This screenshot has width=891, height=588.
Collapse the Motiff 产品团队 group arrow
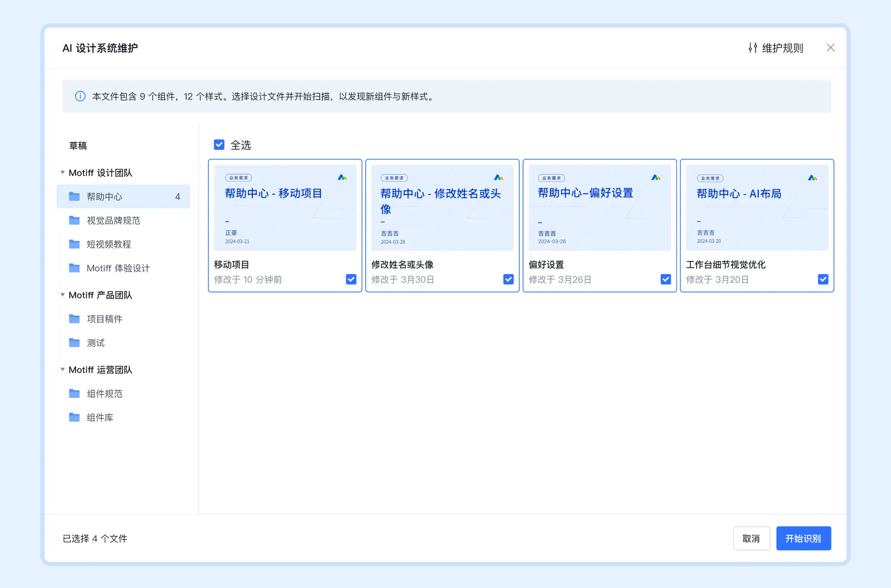point(63,295)
